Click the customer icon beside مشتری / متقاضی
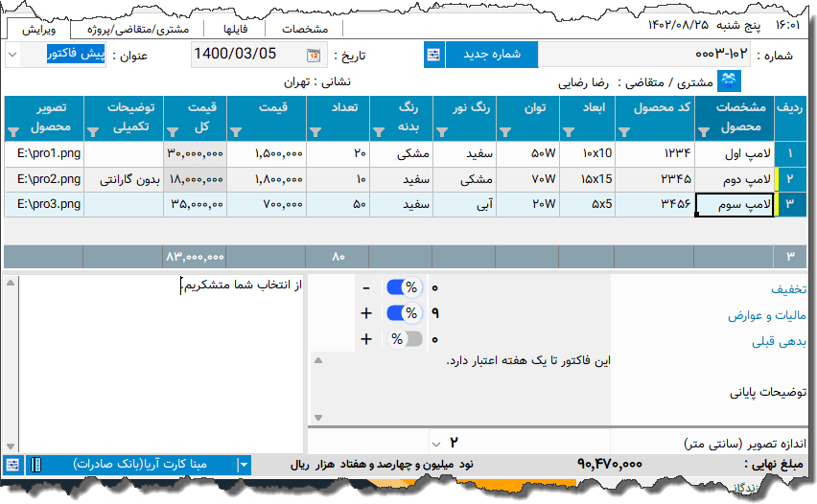 (729, 81)
